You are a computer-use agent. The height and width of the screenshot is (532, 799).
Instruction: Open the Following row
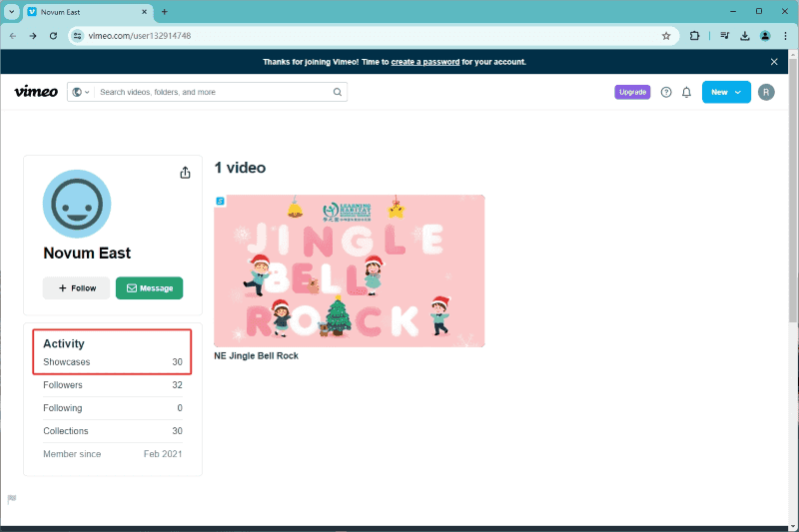tap(113, 408)
